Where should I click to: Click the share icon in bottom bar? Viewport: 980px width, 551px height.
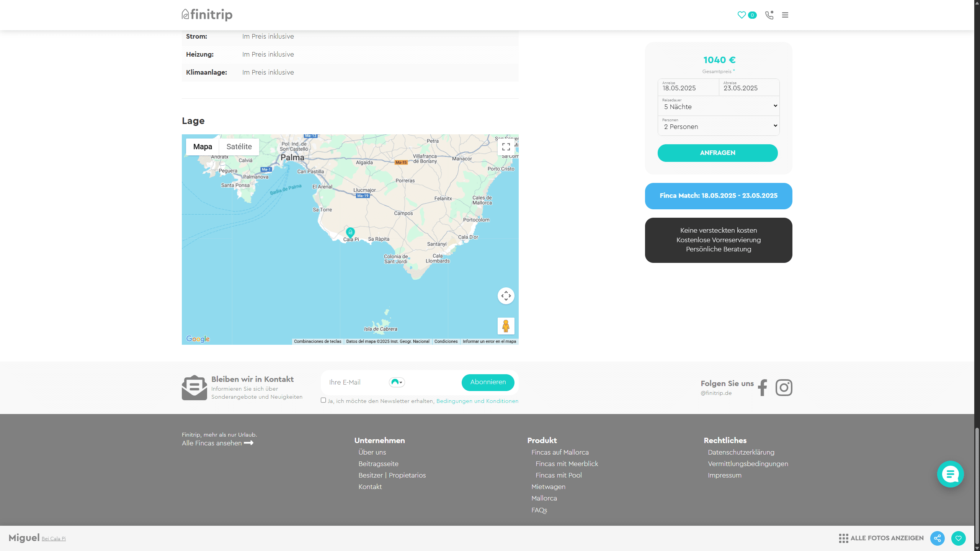pyautogui.click(x=938, y=538)
